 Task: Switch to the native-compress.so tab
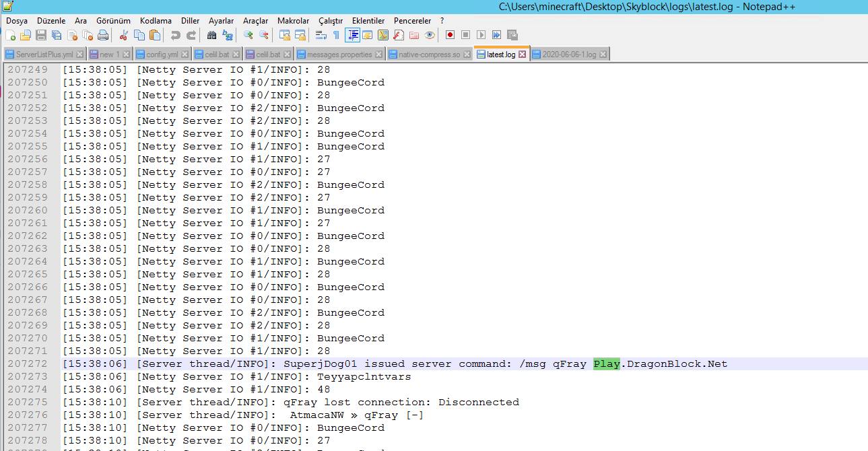(429, 55)
